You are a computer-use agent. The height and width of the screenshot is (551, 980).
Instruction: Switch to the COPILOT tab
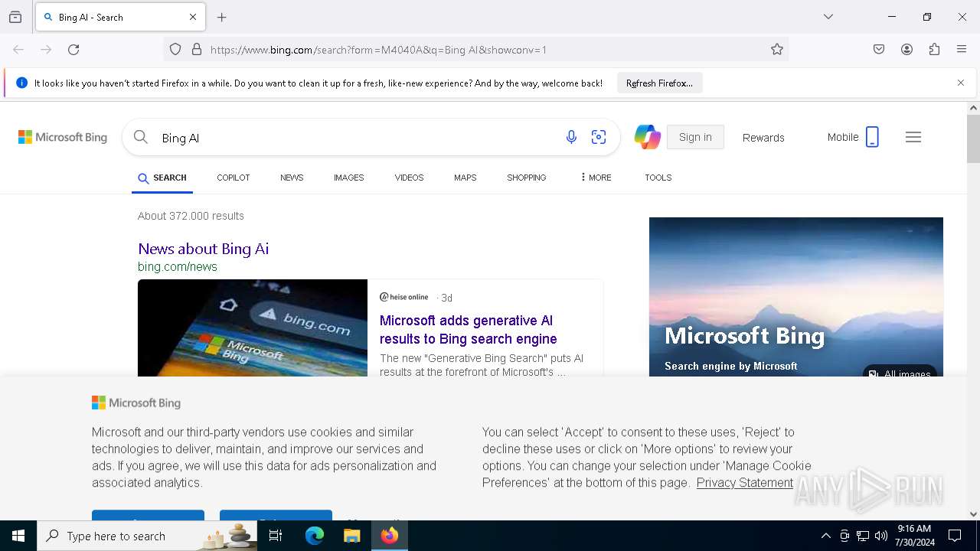pyautogui.click(x=234, y=178)
